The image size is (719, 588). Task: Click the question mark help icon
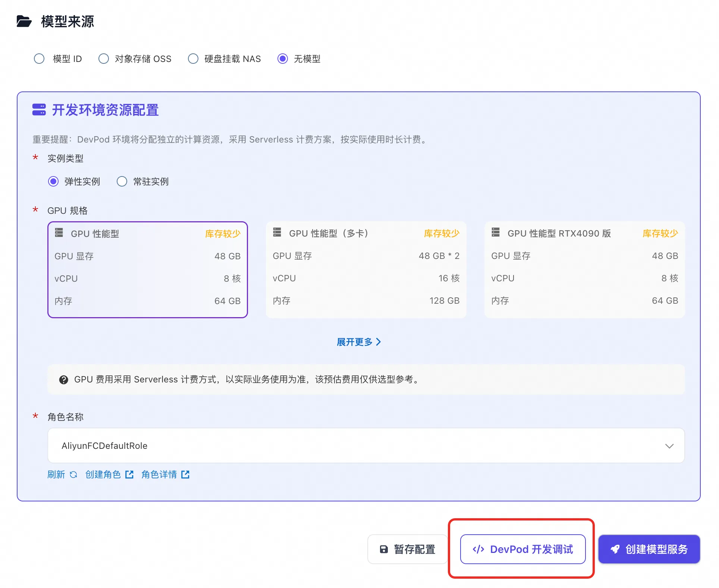point(64,380)
